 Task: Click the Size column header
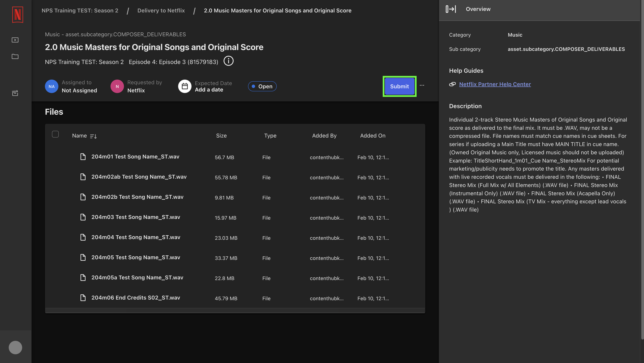[221, 136]
